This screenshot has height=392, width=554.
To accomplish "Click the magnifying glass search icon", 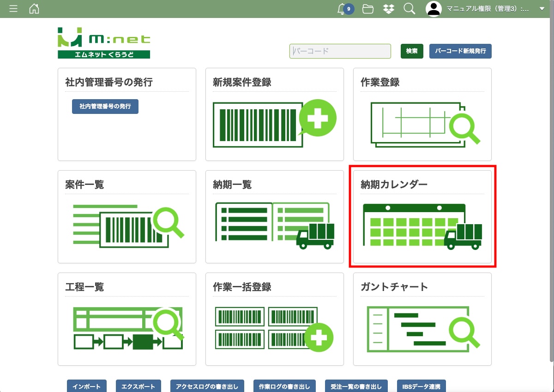I will tap(409, 9).
